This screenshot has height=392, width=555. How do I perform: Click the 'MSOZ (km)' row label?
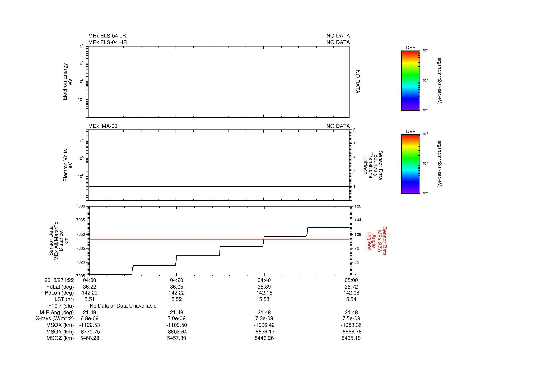pyautogui.click(x=60, y=338)
